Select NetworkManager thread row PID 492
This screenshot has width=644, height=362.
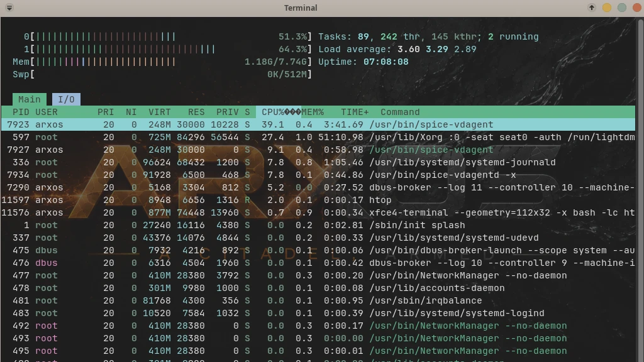[x=318, y=326]
